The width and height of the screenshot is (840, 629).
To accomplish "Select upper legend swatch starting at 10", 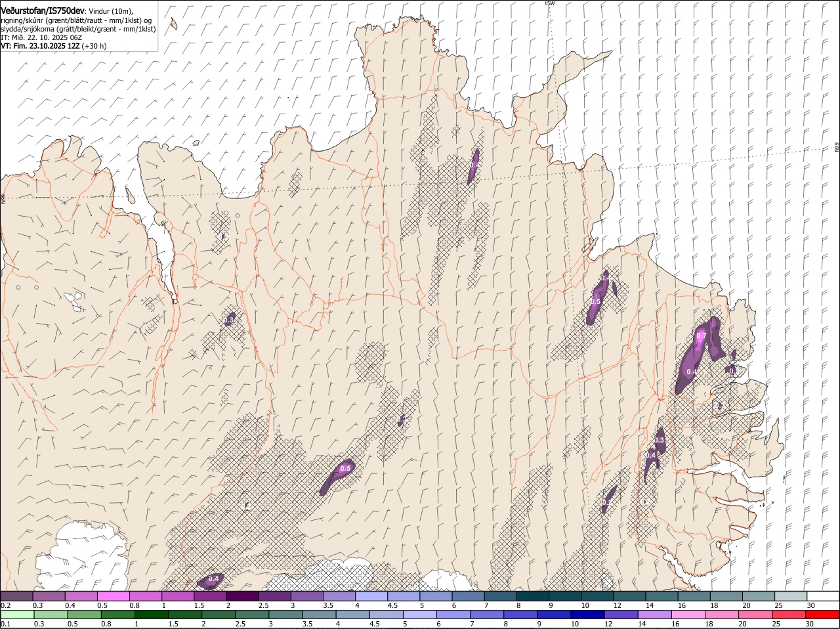I will [x=597, y=596].
